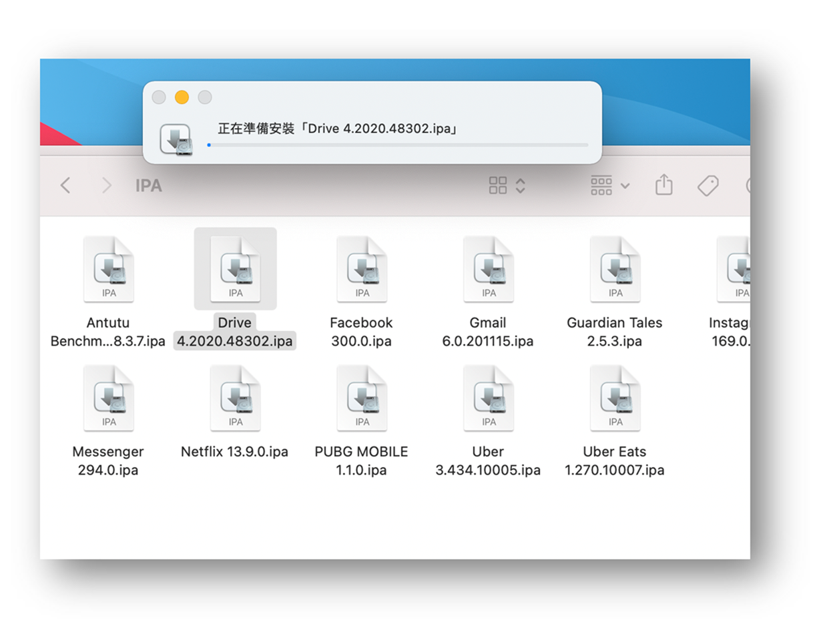Select the Gmail 6.0.201115.ipa file icon

[x=489, y=269]
